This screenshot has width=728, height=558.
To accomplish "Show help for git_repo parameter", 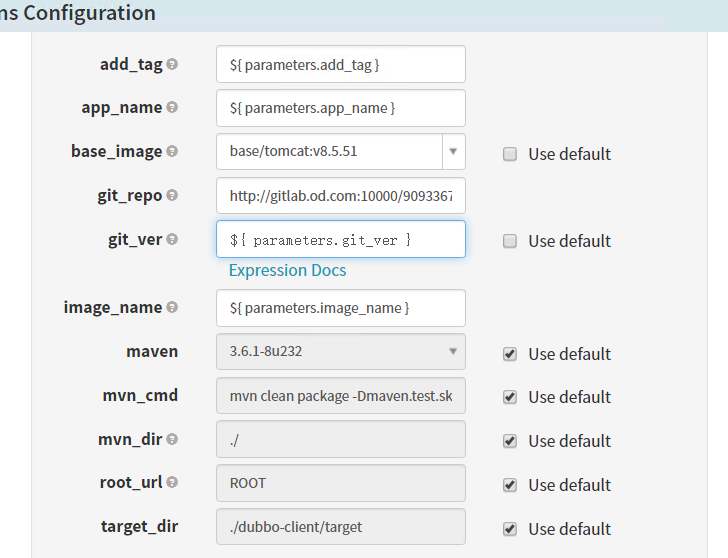I will click(172, 196).
